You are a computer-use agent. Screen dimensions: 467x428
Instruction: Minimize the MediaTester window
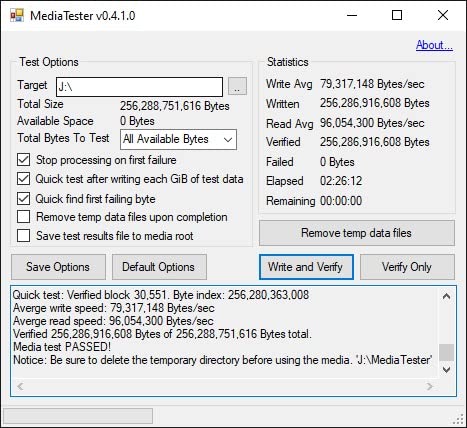pyautogui.click(x=352, y=15)
